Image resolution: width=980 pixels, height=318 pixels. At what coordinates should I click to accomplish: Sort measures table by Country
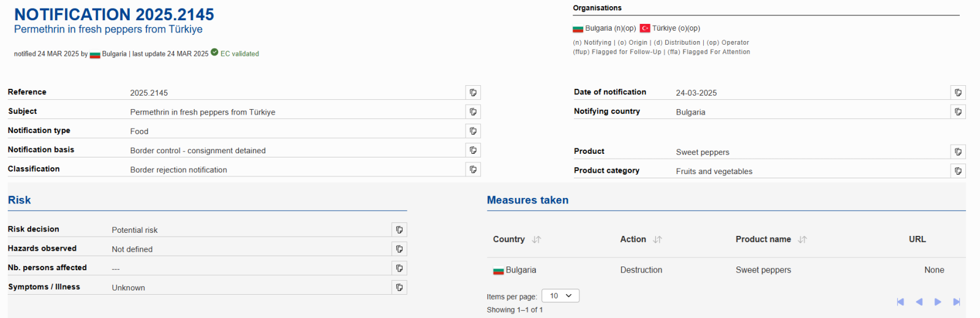[537, 240]
